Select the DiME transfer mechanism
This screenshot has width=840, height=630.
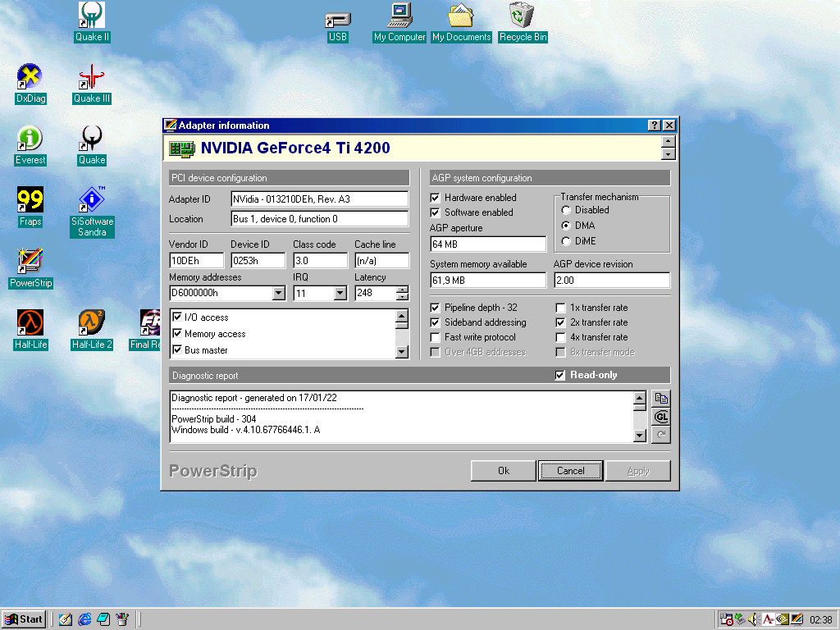point(566,241)
